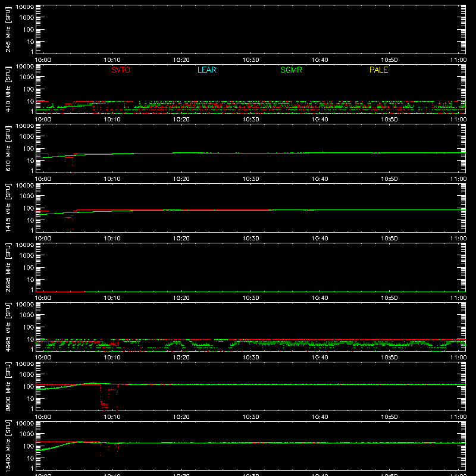The image size is (476, 476).
Task: Click the 10000 tick of the 15400 MHz panel
Action: click(x=25, y=424)
